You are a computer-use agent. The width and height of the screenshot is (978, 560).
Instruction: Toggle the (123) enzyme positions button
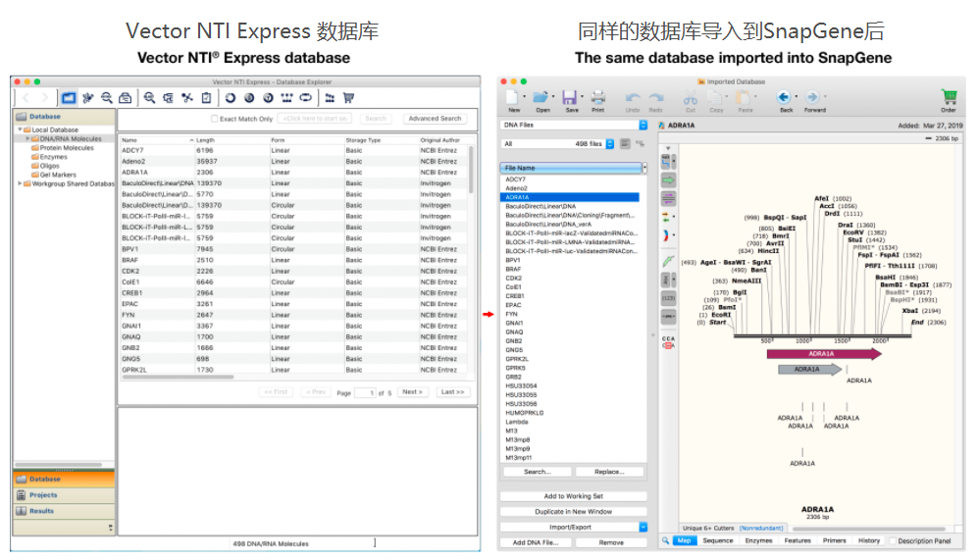pos(668,298)
